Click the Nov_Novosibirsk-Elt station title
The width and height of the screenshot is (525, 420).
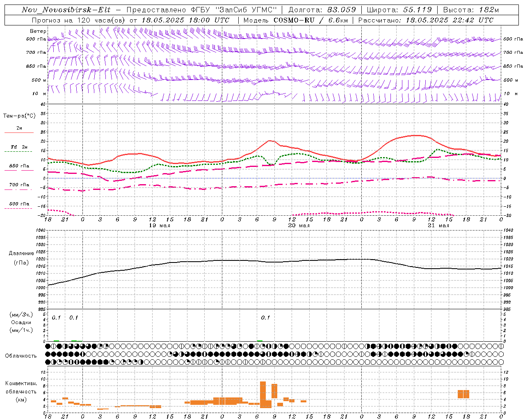point(66,10)
